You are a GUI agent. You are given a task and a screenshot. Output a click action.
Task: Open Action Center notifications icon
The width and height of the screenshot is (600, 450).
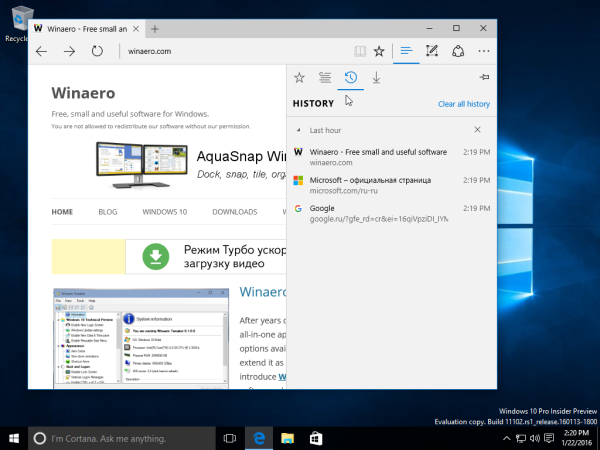point(549,439)
